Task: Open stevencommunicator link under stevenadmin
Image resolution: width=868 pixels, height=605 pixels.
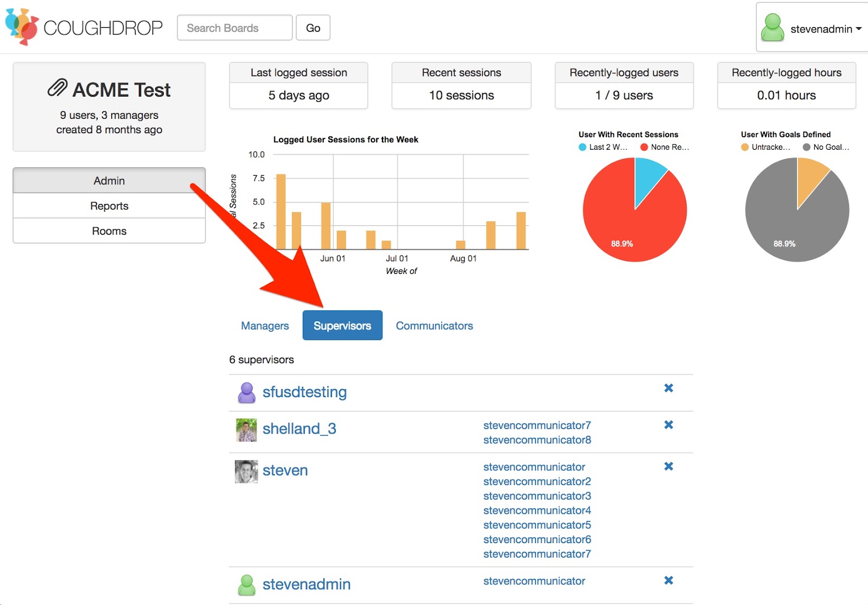Action: tap(534, 581)
